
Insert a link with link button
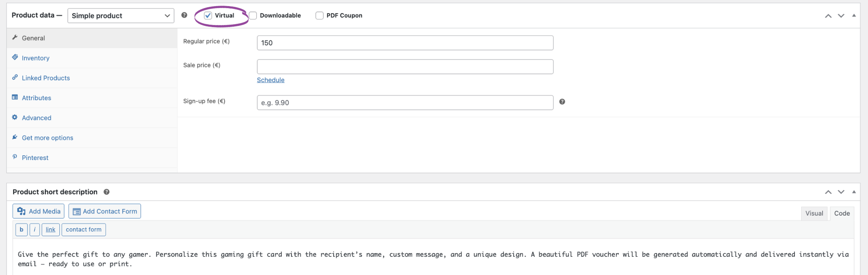pyautogui.click(x=51, y=229)
